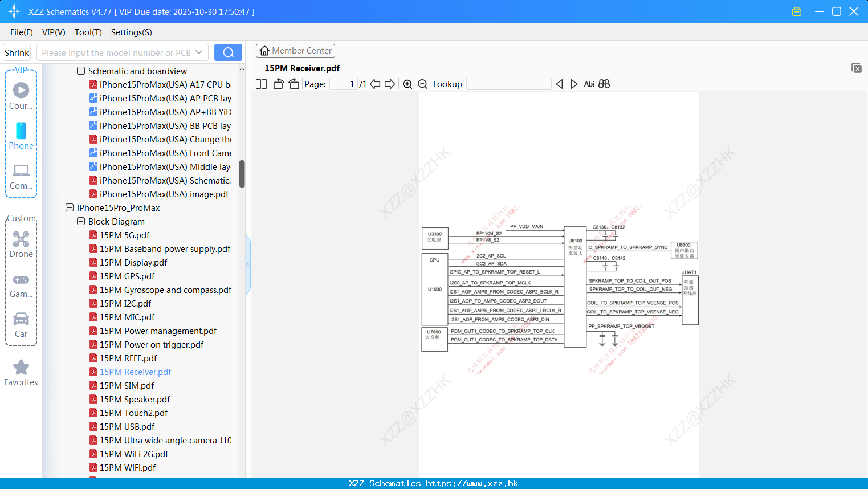Open Favorites star in sidebar
Screen dimensions: 868x489
(x=21, y=373)
